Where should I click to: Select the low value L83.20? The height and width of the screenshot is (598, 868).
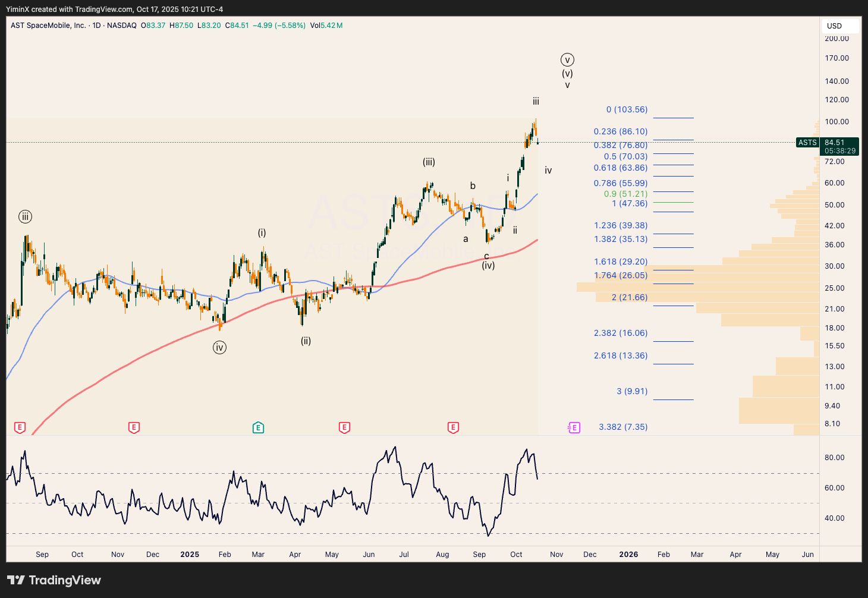click(x=209, y=26)
